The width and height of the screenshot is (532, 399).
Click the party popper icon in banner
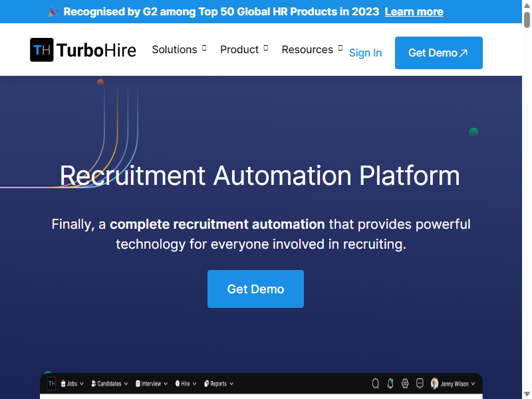(53, 12)
